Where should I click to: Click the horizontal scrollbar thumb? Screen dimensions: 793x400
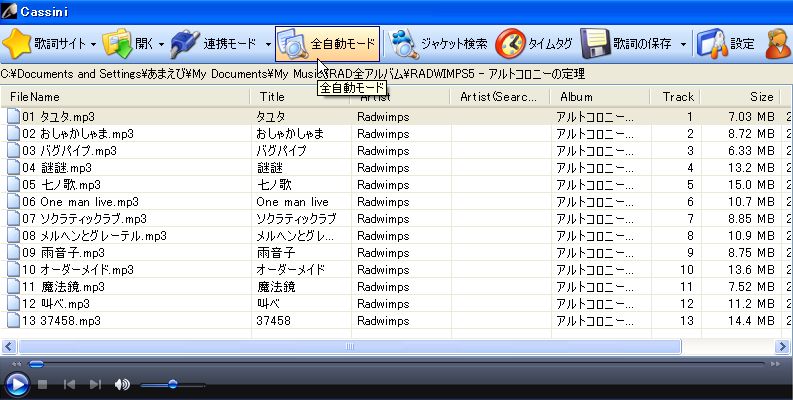[349, 346]
